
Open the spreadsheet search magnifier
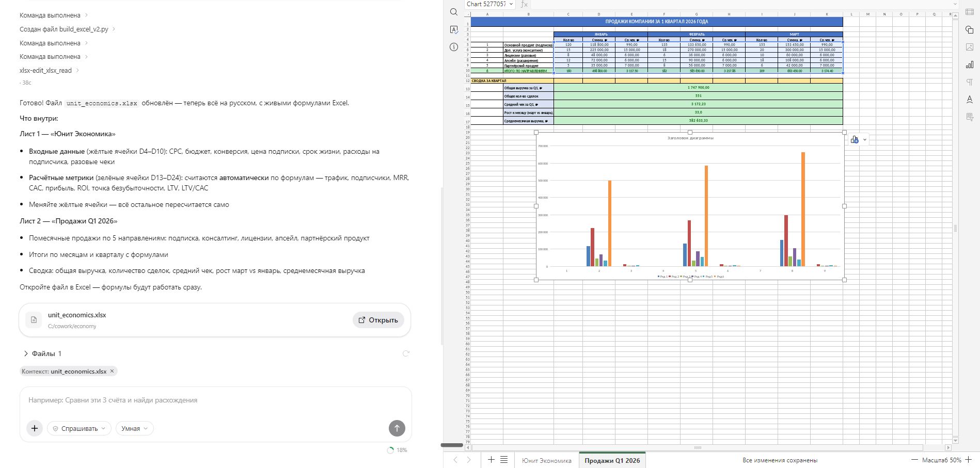coord(454,12)
